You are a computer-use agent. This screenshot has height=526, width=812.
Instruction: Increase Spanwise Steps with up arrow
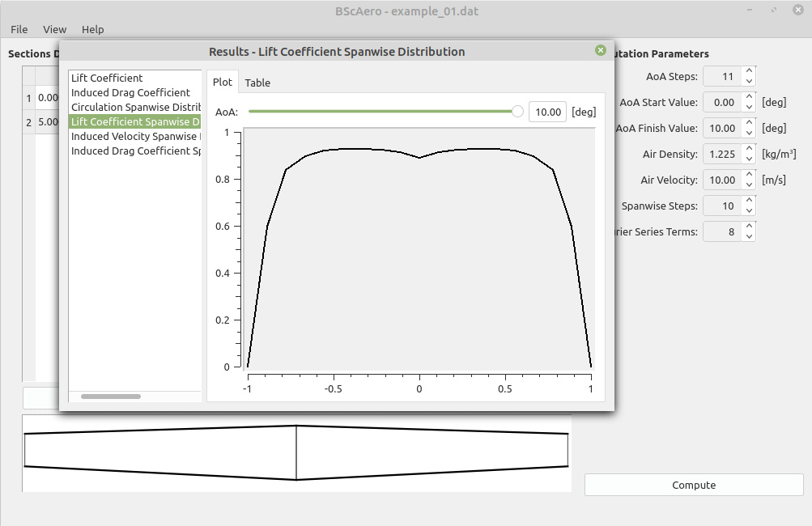coord(749,201)
